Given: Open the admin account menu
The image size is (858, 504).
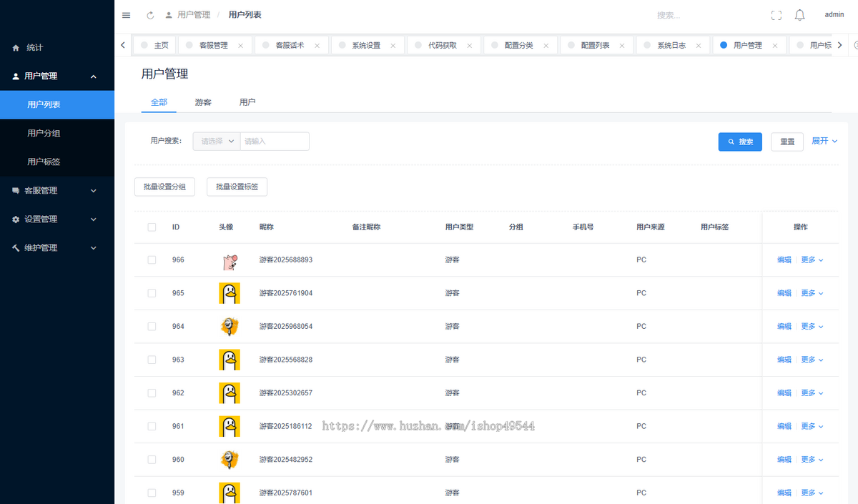Looking at the screenshot, I should point(834,15).
